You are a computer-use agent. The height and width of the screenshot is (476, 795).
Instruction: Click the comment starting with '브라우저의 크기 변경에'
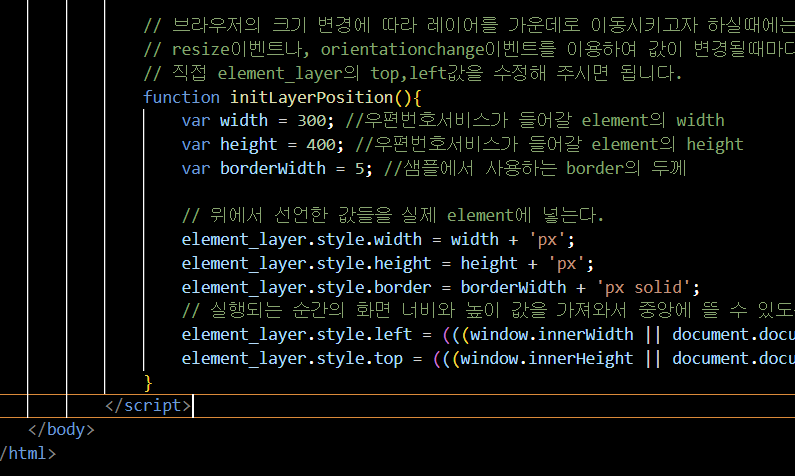pos(469,25)
